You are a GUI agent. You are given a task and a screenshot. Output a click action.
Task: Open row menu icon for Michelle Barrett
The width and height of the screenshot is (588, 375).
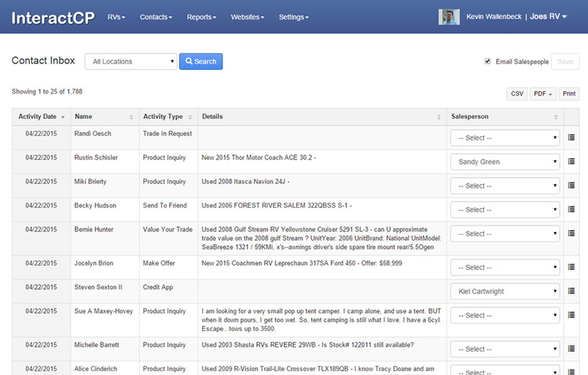point(571,349)
